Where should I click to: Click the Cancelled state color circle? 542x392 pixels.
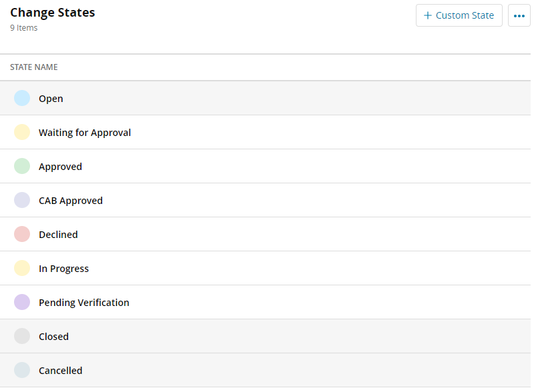[22, 371]
